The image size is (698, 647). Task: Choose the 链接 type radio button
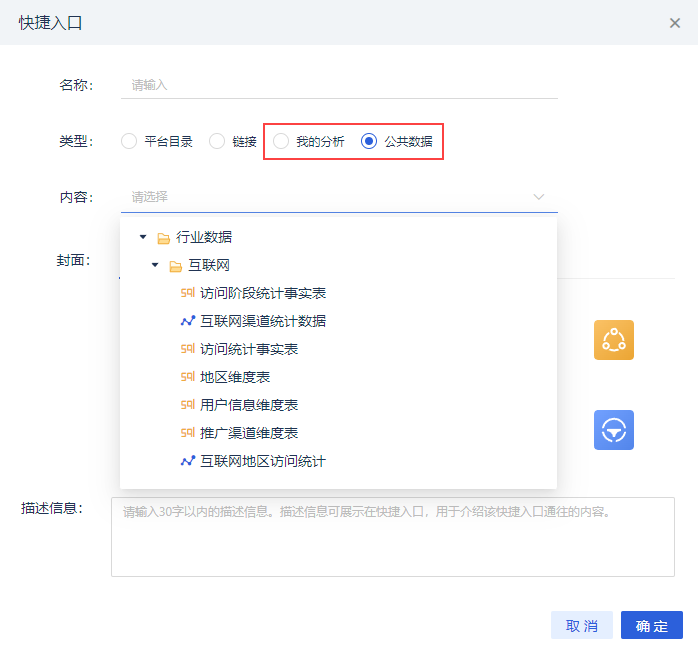point(217,141)
